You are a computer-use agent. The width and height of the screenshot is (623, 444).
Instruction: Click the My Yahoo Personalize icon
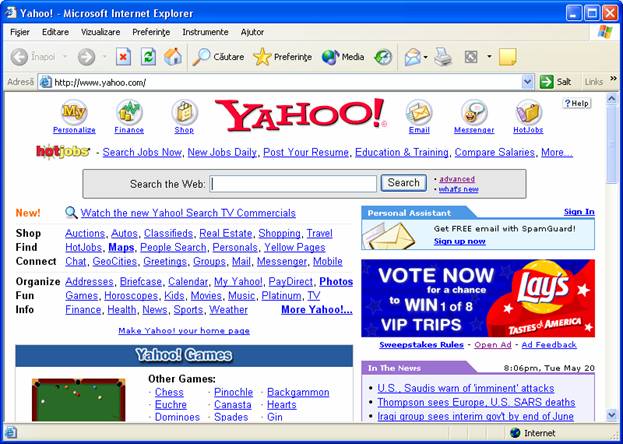pos(74,112)
